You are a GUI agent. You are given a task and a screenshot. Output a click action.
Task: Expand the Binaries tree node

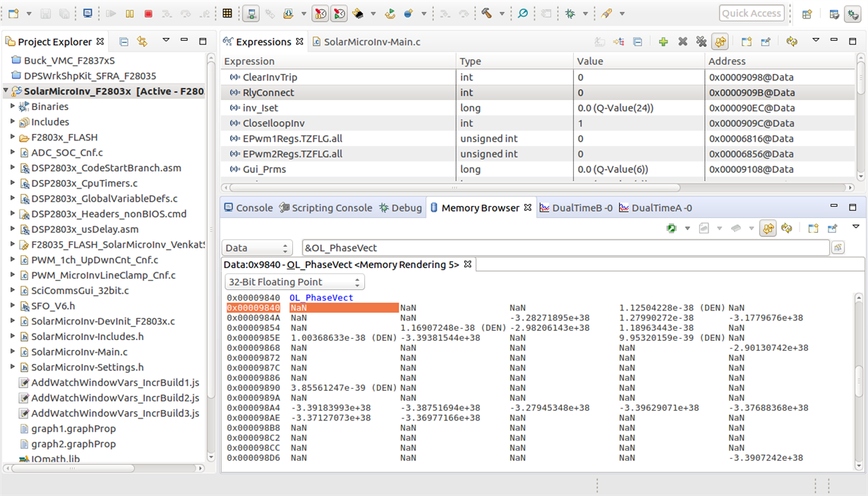[x=13, y=107]
